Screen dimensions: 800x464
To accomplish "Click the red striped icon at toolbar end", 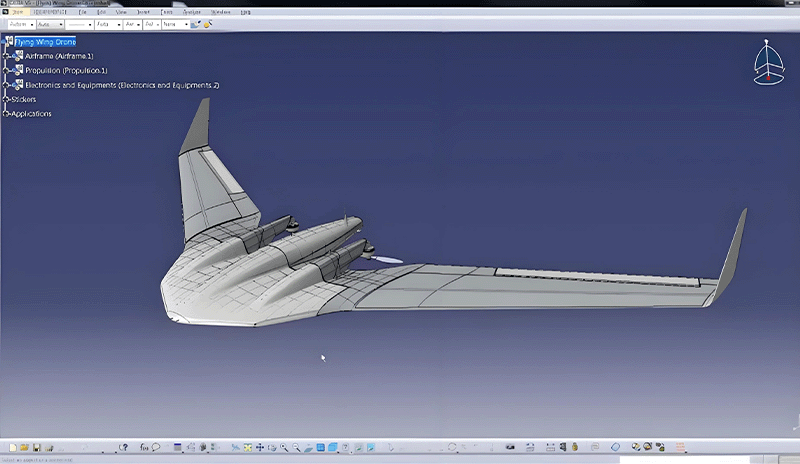I will tap(680, 447).
